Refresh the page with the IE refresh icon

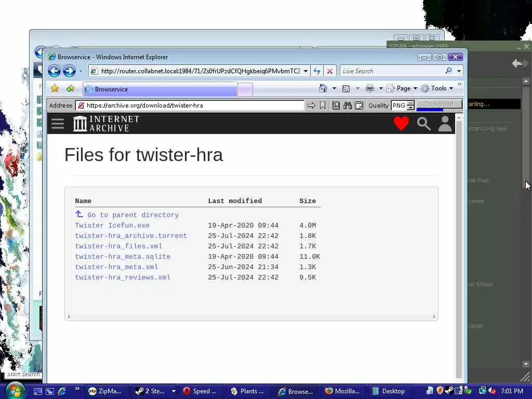click(x=317, y=71)
